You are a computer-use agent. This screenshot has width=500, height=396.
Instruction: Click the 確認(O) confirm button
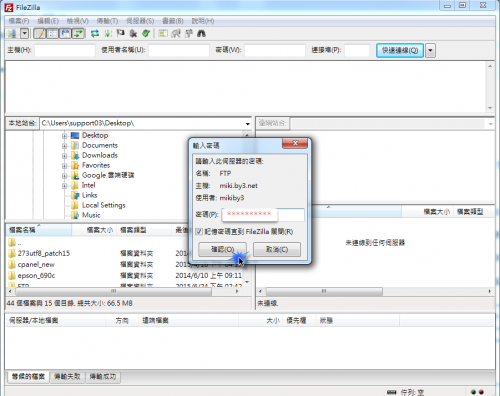tap(222, 249)
